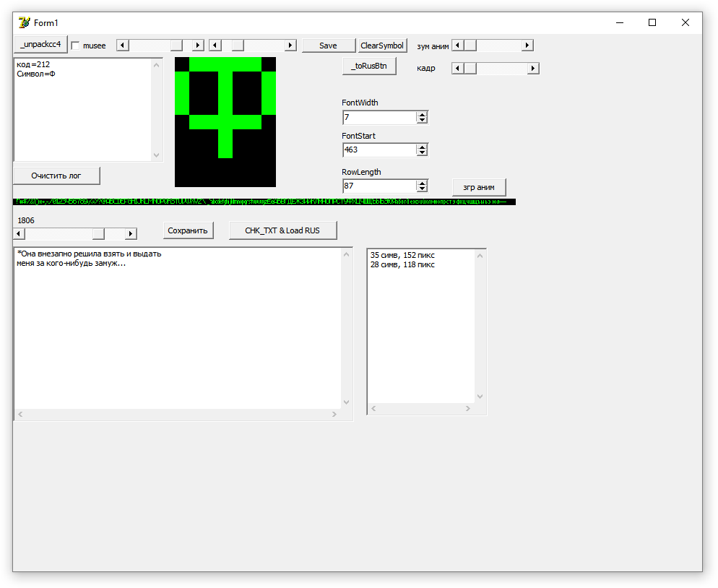
Task: Click the Сохранить button
Action: coord(189,231)
